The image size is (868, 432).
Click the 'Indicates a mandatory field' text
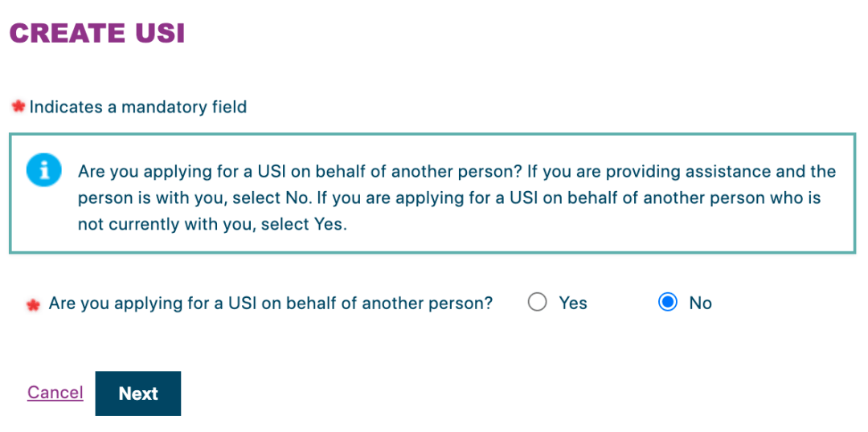coord(138,107)
